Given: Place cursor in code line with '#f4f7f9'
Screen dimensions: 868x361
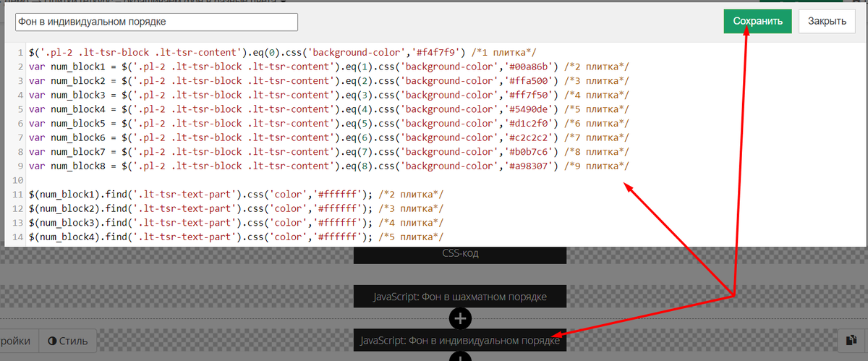Looking at the screenshot, I should 283,52.
